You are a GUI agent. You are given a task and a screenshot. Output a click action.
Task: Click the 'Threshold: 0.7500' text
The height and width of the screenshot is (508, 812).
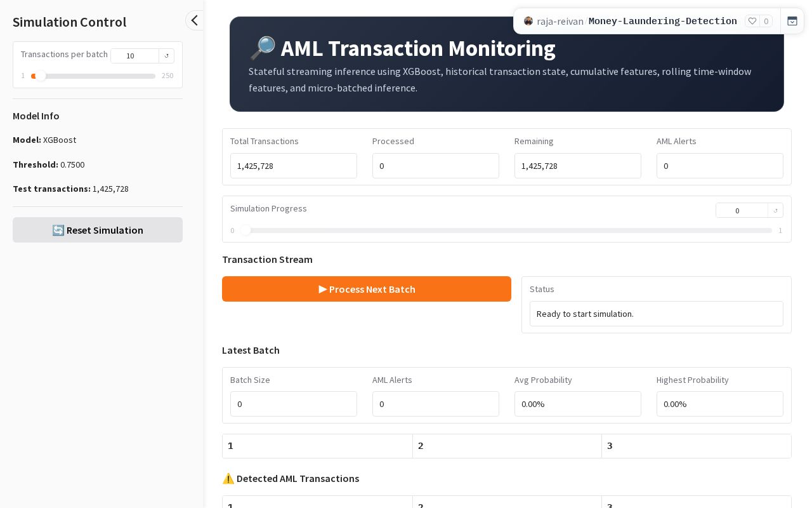pyautogui.click(x=48, y=164)
